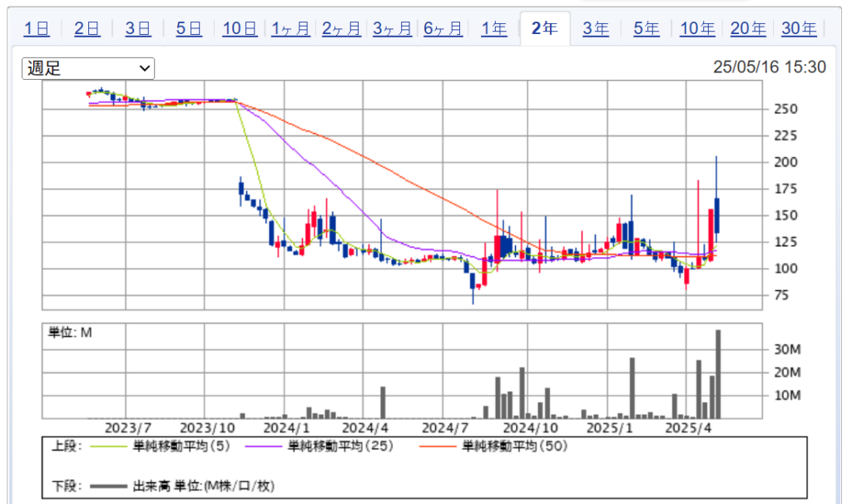
Task: Switch to the 3ヶ月 chart range
Action: click(x=393, y=28)
